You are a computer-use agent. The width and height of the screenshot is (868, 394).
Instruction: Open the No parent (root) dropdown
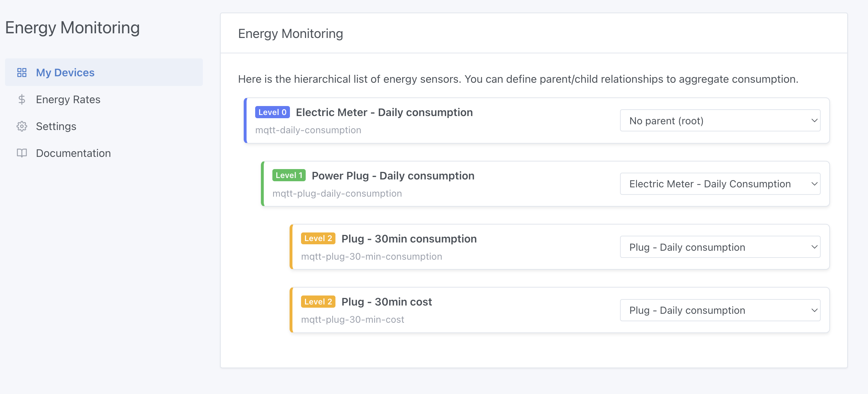tap(720, 120)
